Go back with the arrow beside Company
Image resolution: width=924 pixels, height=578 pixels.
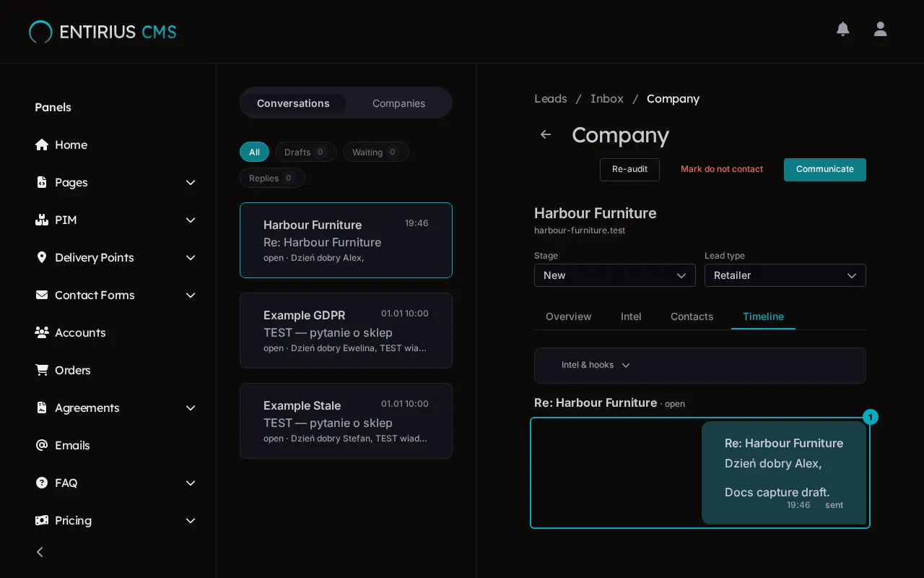pyautogui.click(x=546, y=134)
